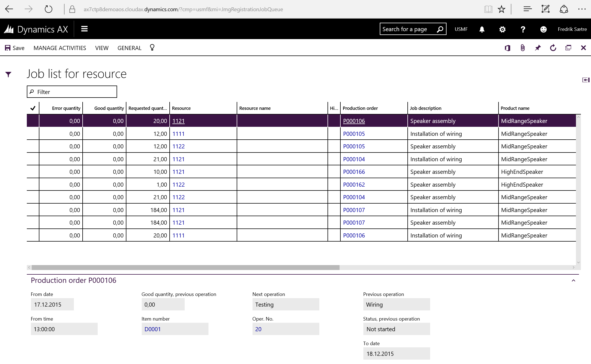Click inside the Filter search box
The image size is (591, 364).
tap(72, 92)
